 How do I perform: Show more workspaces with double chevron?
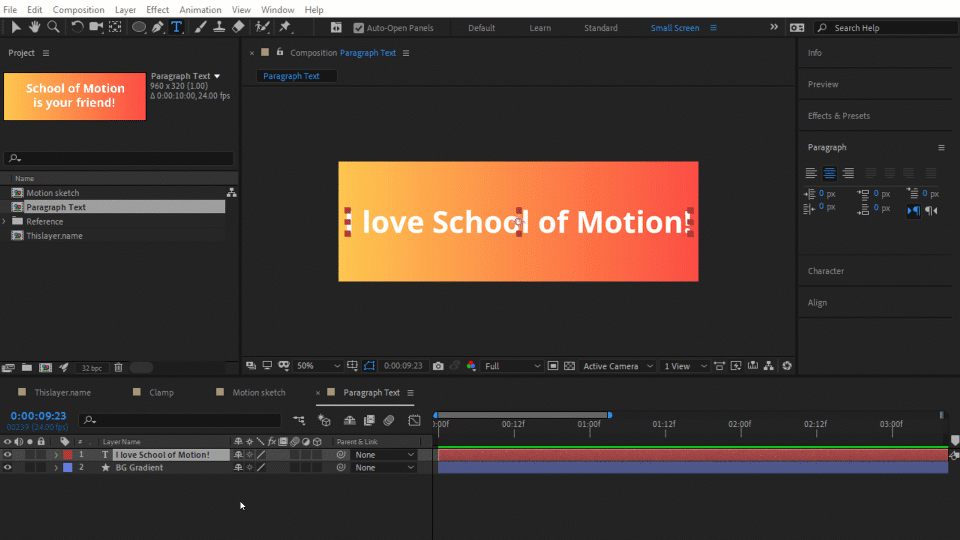[774, 27]
